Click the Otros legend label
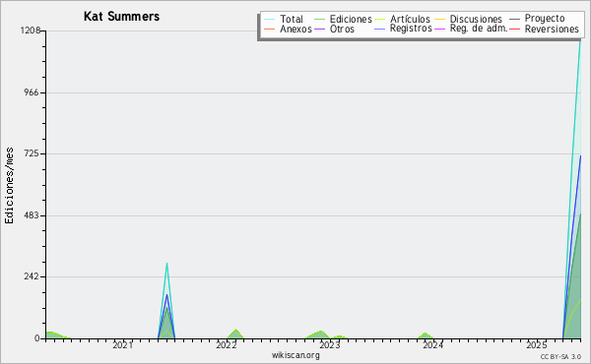The image size is (591, 364). [342, 29]
